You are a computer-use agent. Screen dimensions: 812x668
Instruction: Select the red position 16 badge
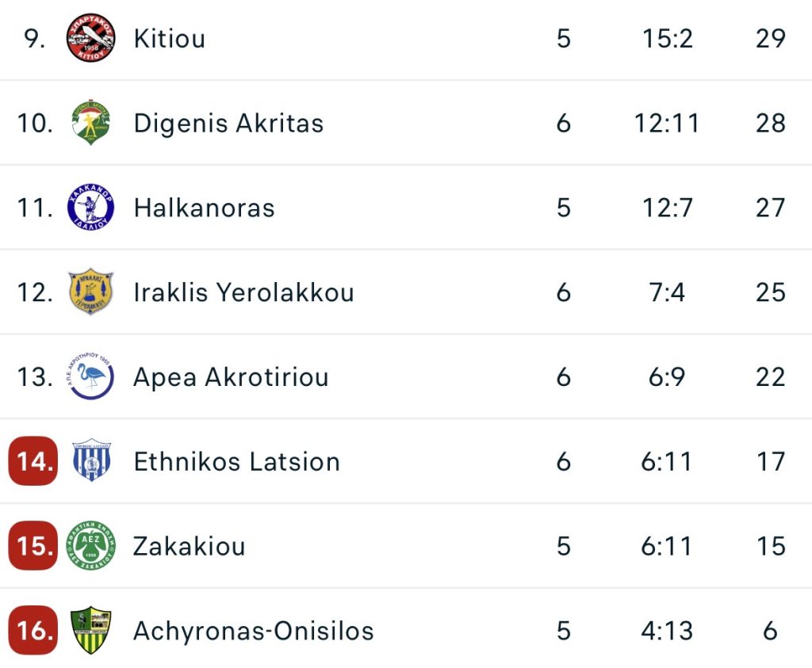click(33, 631)
